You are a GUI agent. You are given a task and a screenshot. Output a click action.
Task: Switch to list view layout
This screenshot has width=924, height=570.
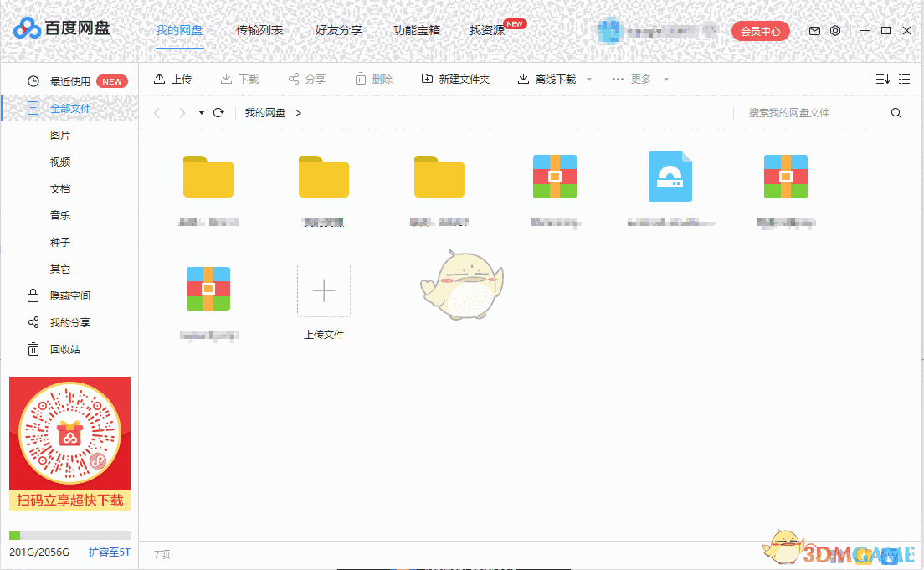point(904,79)
